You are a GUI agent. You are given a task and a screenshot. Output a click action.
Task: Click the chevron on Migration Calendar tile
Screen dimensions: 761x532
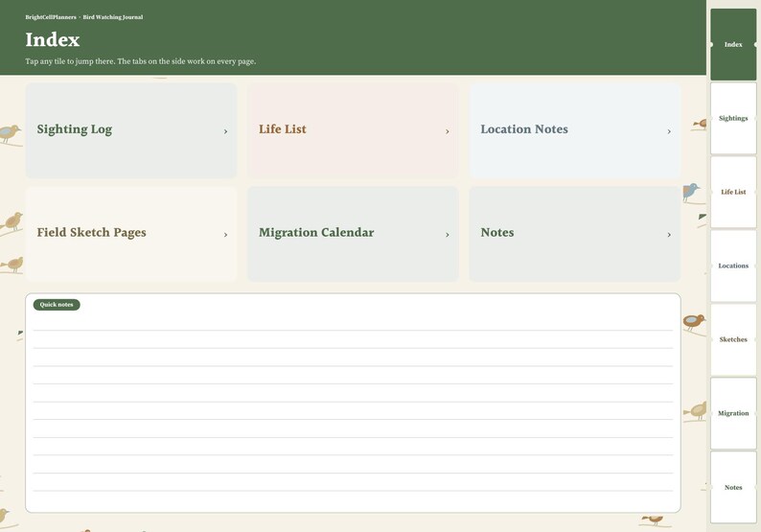click(448, 235)
